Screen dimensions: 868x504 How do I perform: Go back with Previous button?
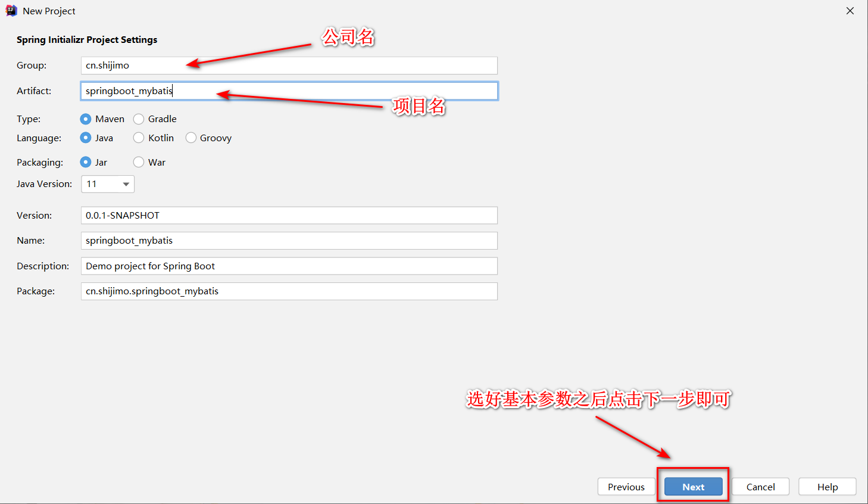click(626, 487)
